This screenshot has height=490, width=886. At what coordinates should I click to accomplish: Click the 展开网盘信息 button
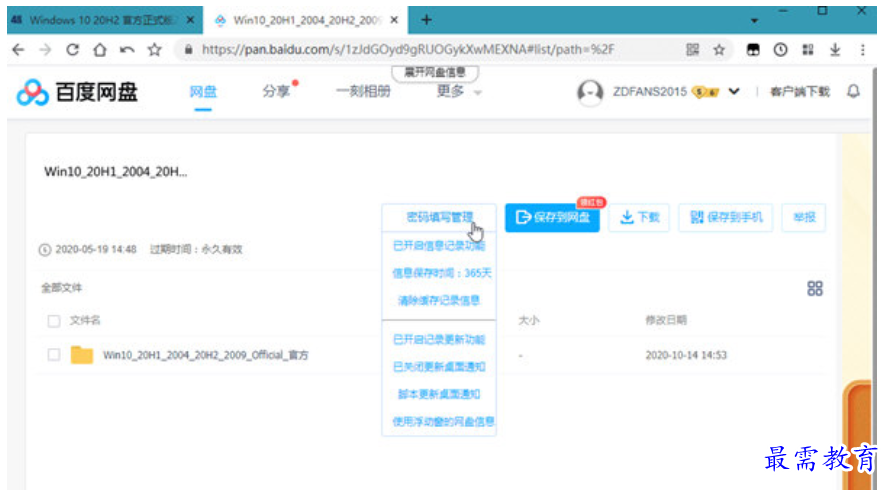tap(435, 72)
